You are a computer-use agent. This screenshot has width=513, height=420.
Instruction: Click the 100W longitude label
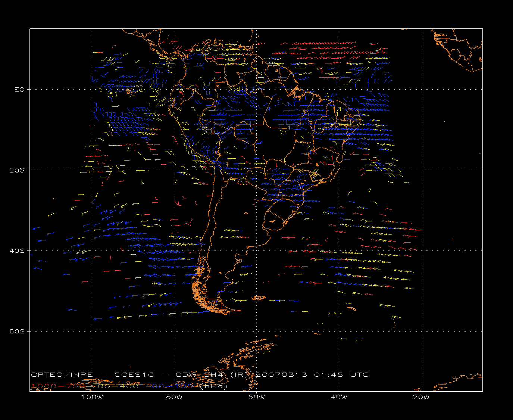click(92, 397)
